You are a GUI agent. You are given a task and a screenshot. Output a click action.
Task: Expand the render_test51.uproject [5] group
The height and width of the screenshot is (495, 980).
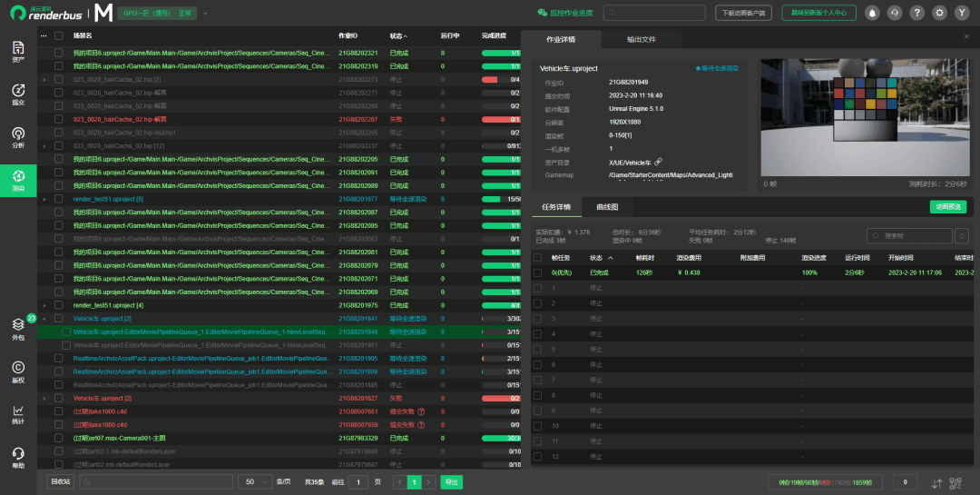(x=44, y=199)
